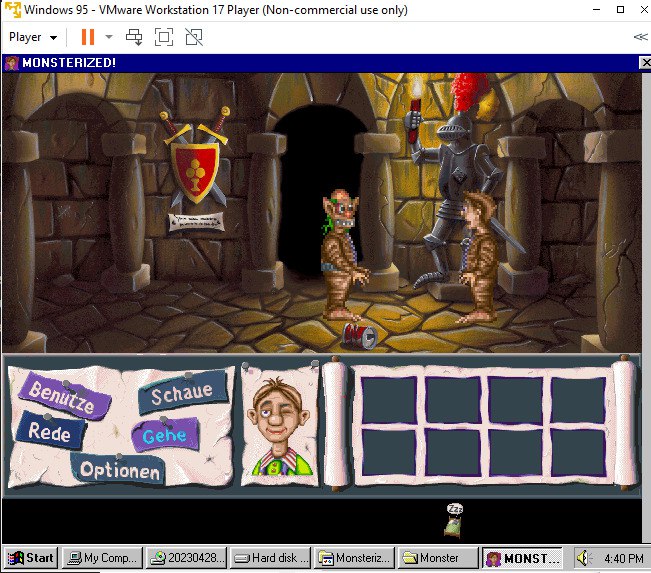Open the Optionen menu
The width and height of the screenshot is (651, 573).
pyautogui.click(x=120, y=470)
